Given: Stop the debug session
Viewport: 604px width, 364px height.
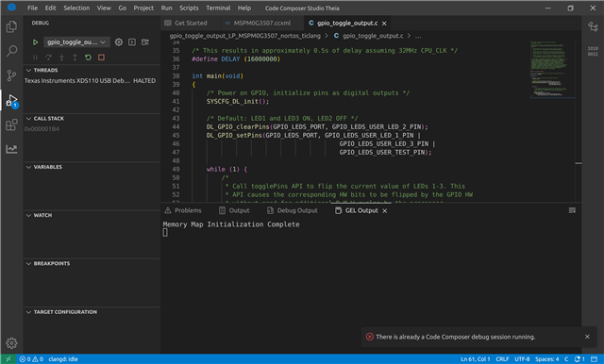Looking at the screenshot, I should [101, 58].
